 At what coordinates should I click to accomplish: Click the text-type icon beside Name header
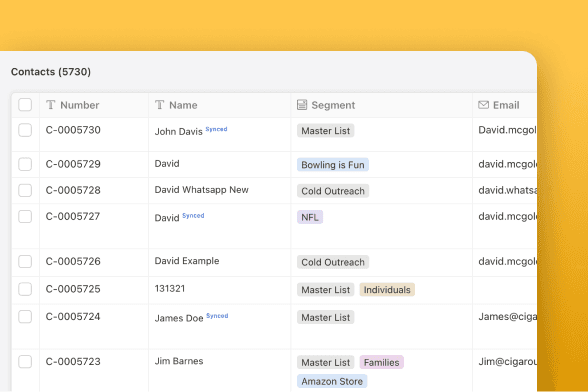point(159,105)
